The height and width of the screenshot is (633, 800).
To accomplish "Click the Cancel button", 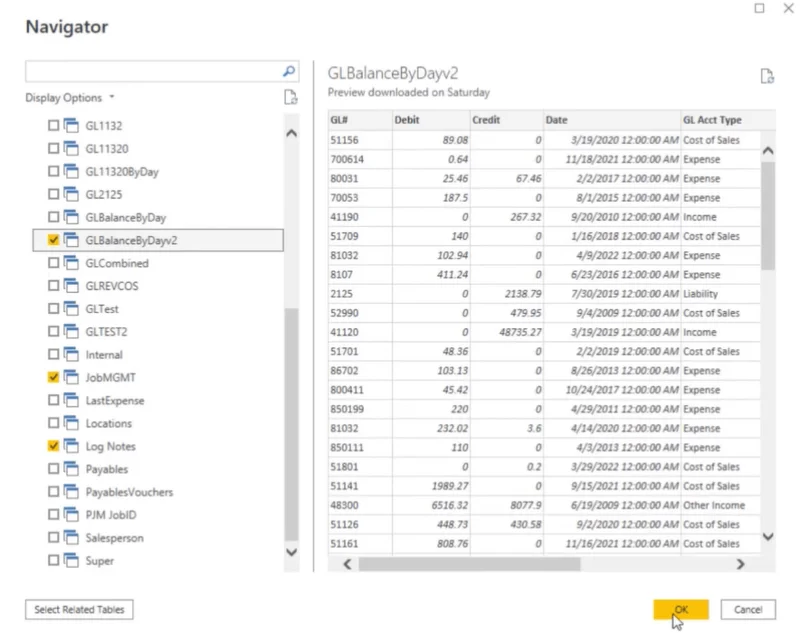I will point(748,610).
